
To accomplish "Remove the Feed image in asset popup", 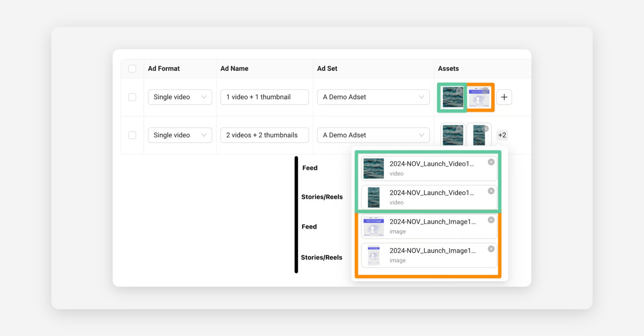I will click(491, 220).
